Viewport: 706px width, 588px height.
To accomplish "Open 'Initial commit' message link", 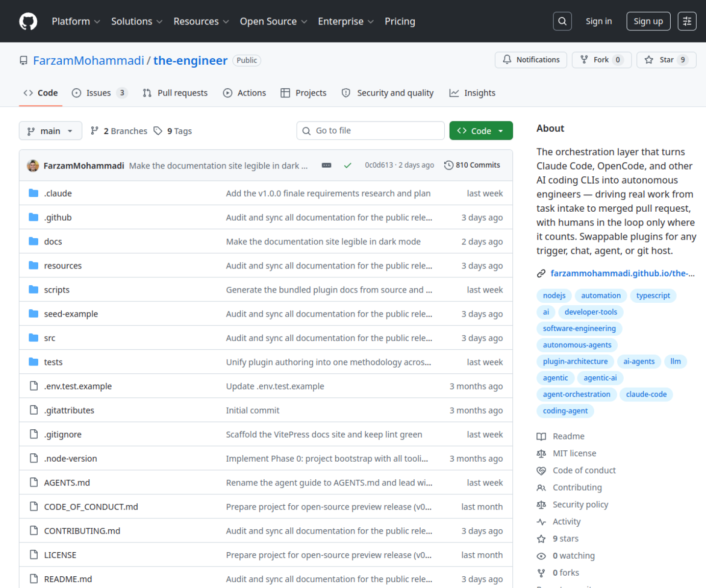I will pyautogui.click(x=252, y=410).
